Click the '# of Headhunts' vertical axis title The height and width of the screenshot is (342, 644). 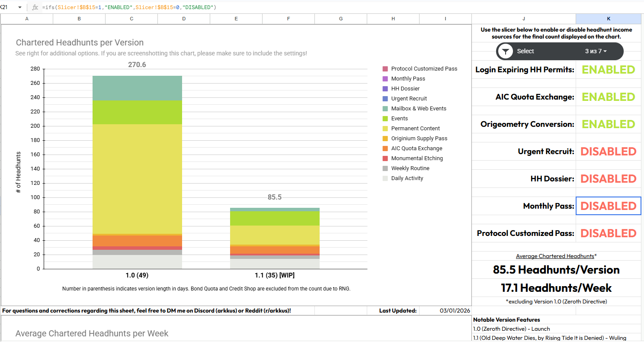(x=19, y=172)
